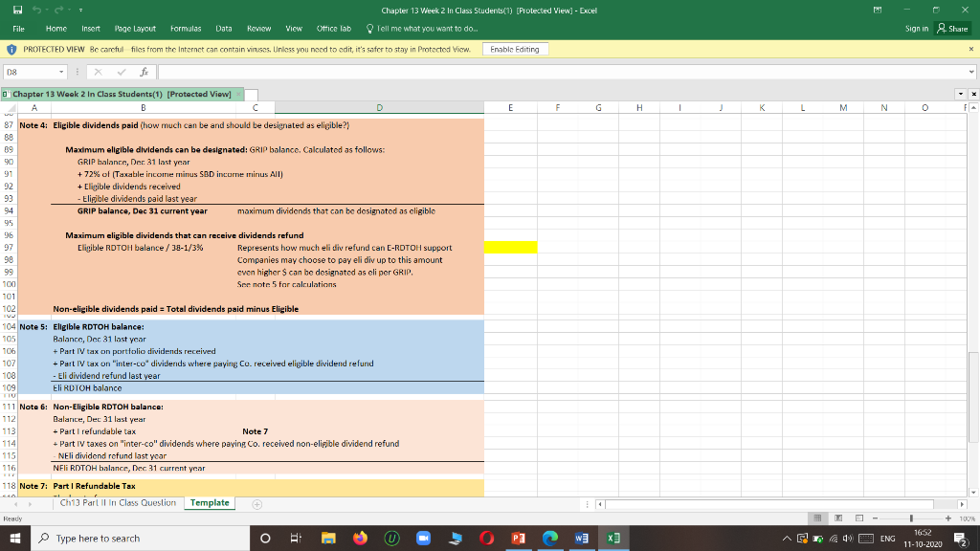Open the Office Tab list dropdown arrow

point(961,95)
